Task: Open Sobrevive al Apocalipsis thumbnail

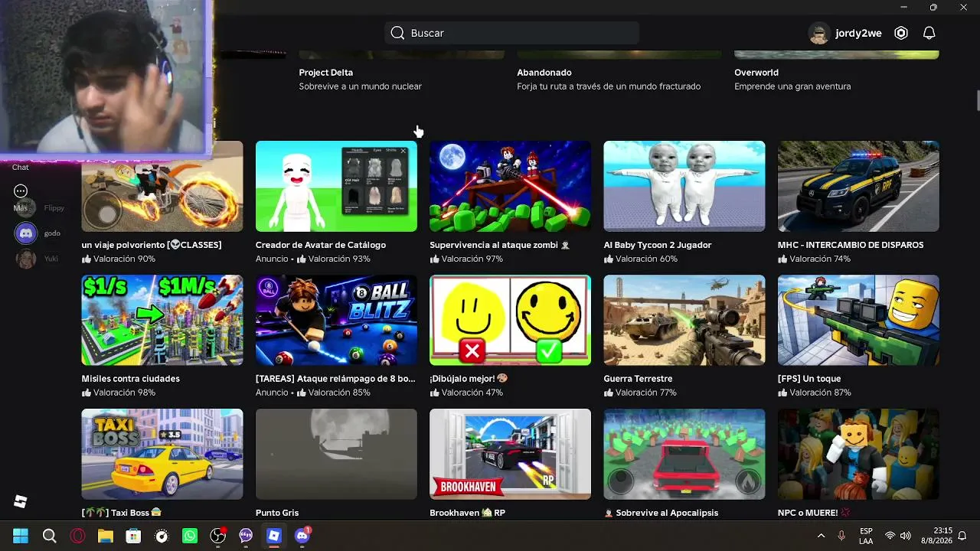Action: [x=684, y=454]
